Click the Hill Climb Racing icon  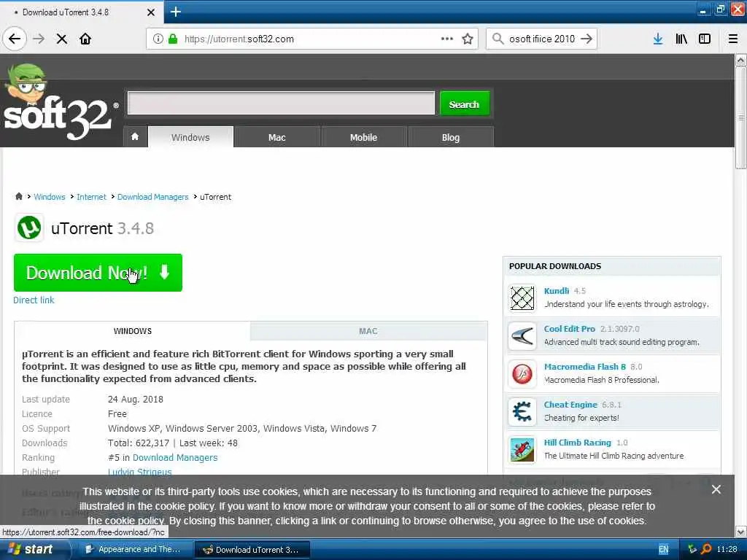522,450
